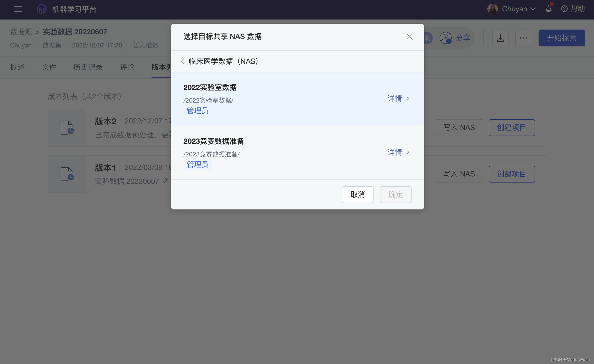Viewport: 594px width, 364px height.
Task: Click the help question mark icon
Action: tap(564, 9)
